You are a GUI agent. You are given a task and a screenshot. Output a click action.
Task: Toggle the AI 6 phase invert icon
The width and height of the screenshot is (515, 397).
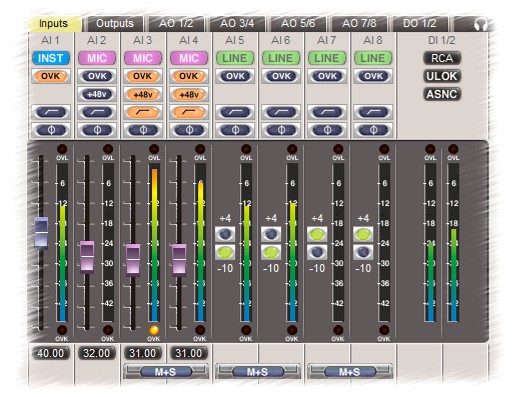[281, 130]
